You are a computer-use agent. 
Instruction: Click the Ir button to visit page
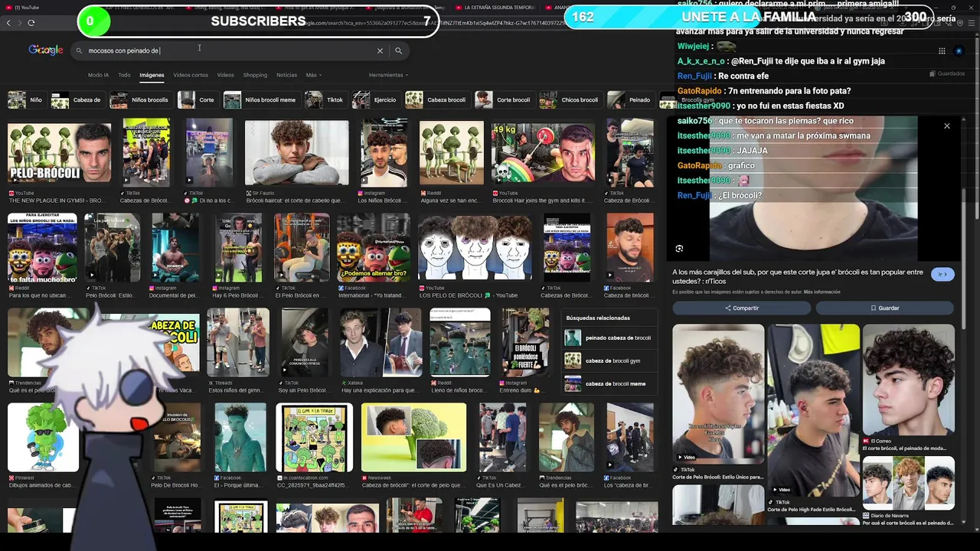point(942,274)
